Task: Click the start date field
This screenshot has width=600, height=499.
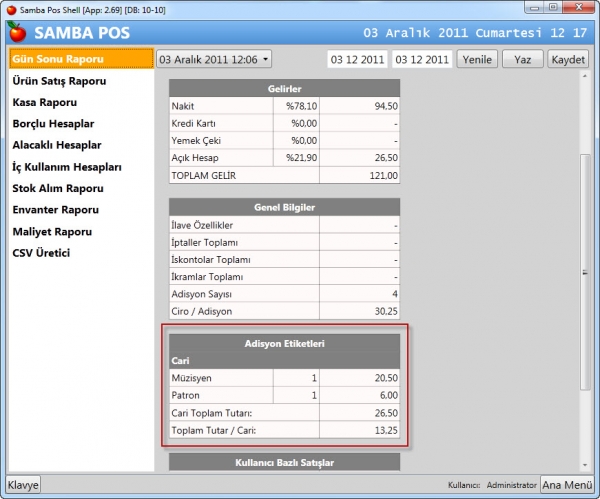Action: click(357, 59)
